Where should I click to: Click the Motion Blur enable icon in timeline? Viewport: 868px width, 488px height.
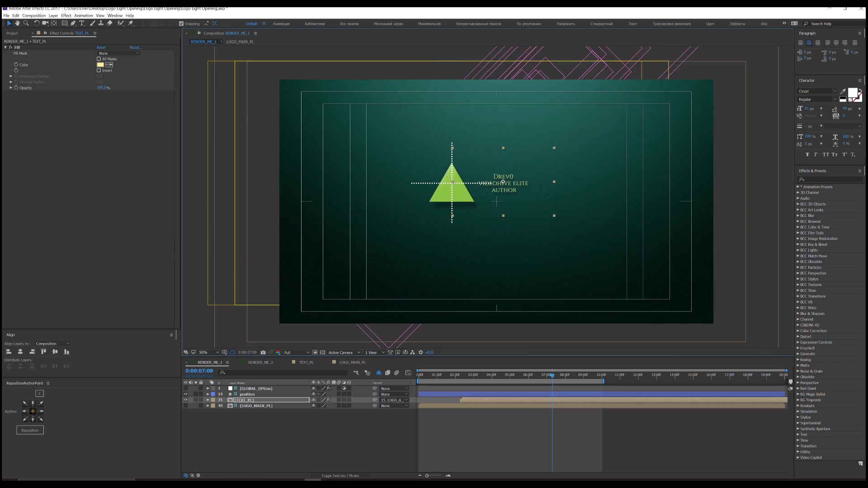point(396,373)
